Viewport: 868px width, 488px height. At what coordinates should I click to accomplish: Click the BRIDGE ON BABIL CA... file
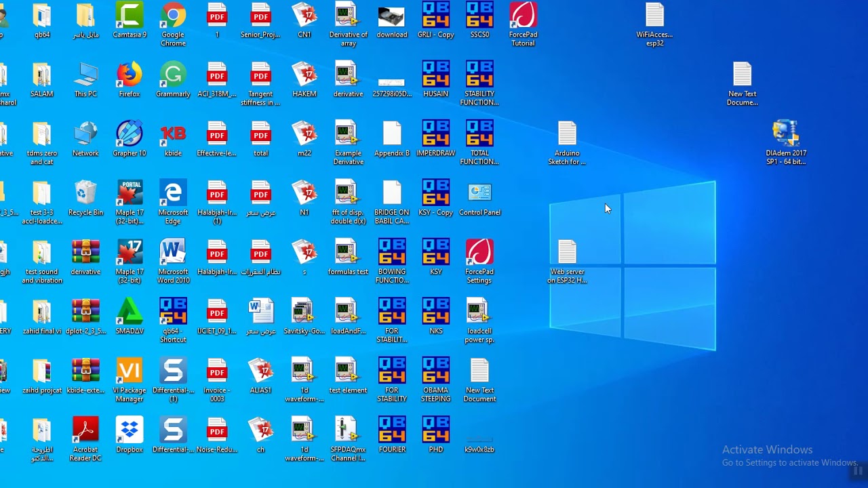pos(392,203)
